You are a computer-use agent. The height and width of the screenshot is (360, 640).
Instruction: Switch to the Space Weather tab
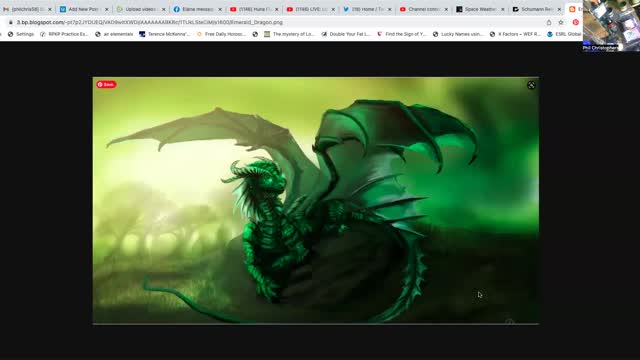(x=480, y=9)
